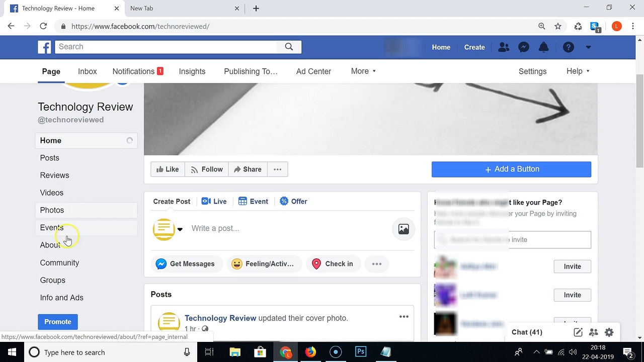Reload the page with browser refresh icon

43,26
